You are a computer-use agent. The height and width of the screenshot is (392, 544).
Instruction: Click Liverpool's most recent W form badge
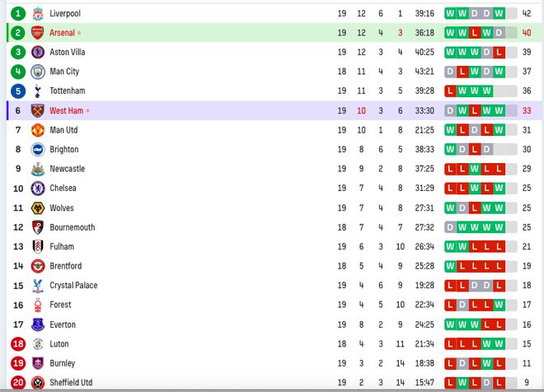coord(499,13)
